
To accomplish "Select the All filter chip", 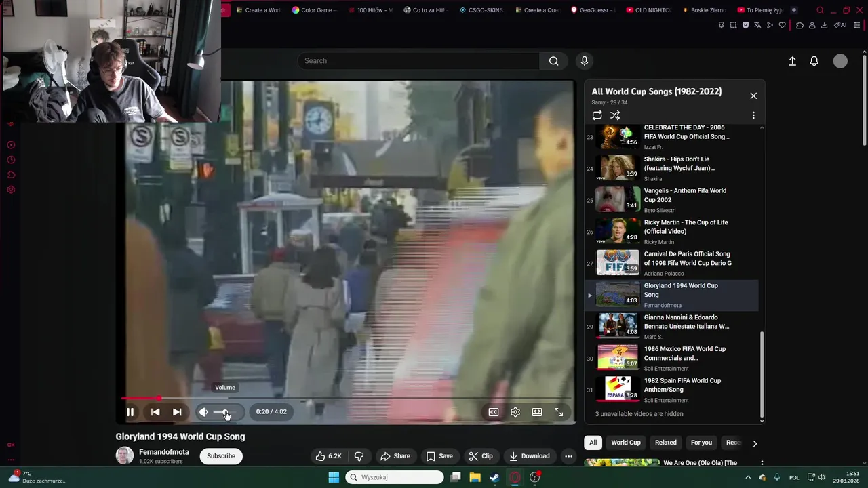I will click(x=593, y=443).
